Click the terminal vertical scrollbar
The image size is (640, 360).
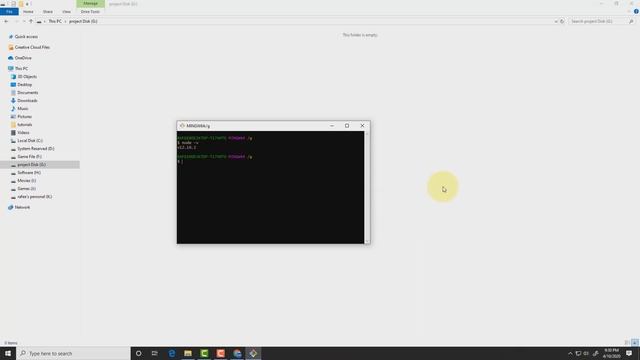[x=367, y=187]
